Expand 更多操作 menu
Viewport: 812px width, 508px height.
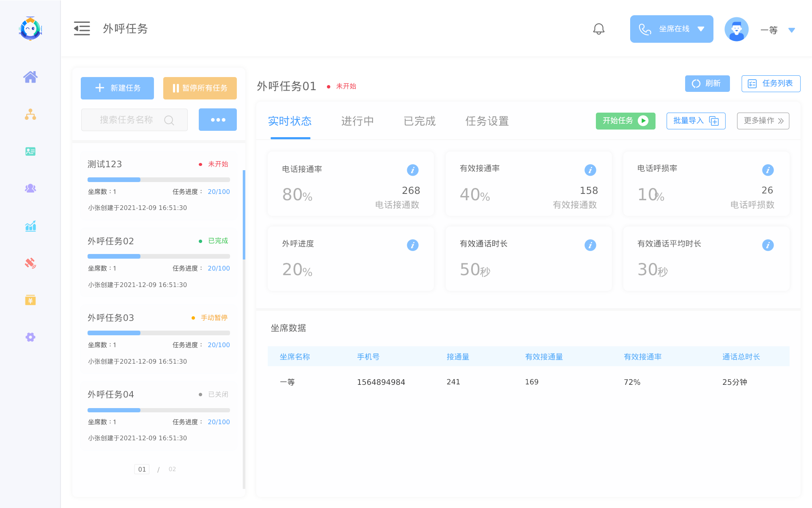763,121
